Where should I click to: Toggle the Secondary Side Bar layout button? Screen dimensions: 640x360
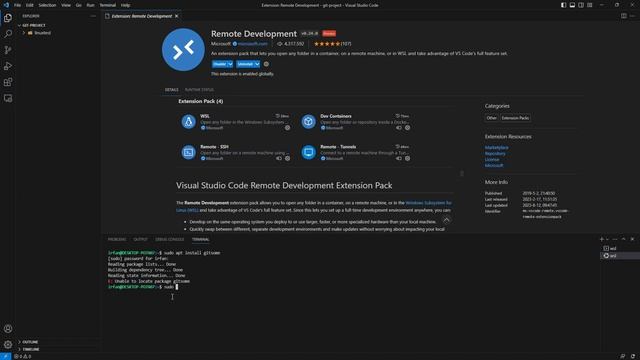(x=581, y=5)
